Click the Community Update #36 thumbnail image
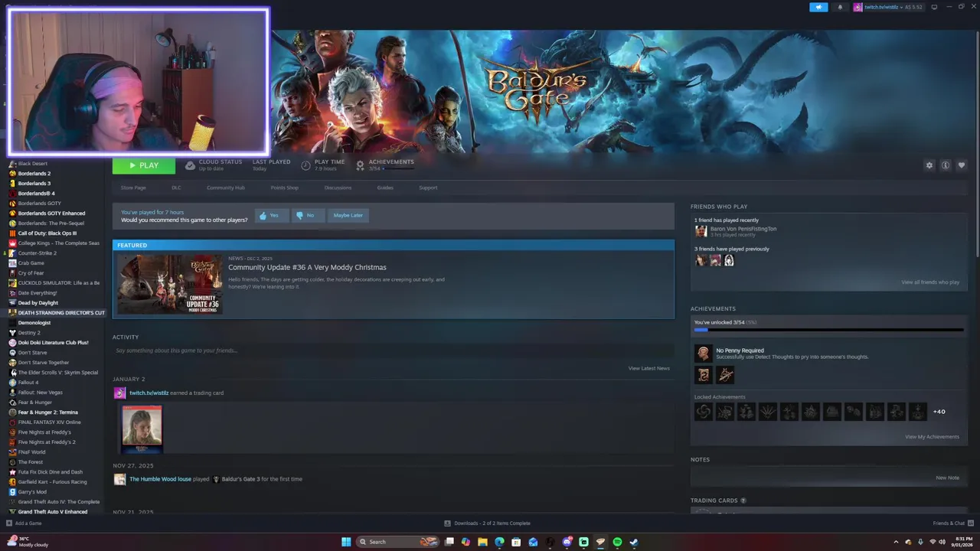 (170, 284)
